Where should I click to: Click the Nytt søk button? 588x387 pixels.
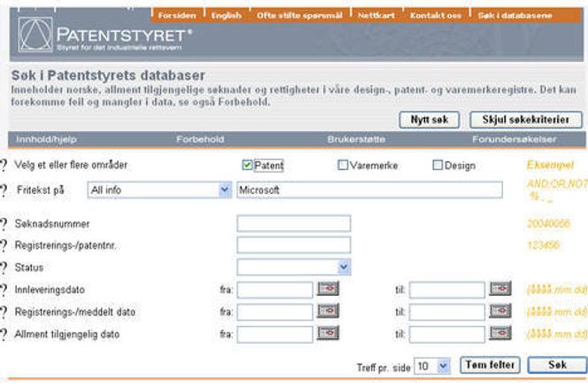point(429,119)
